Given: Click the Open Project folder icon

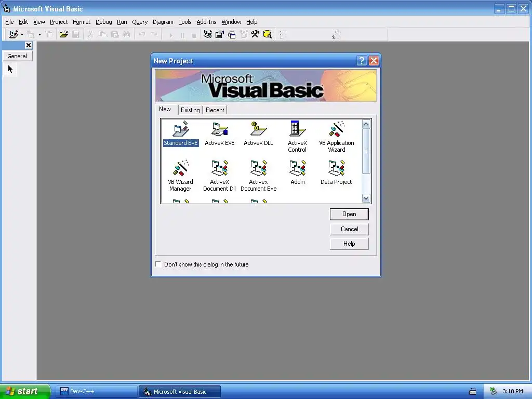Looking at the screenshot, I should (63, 34).
